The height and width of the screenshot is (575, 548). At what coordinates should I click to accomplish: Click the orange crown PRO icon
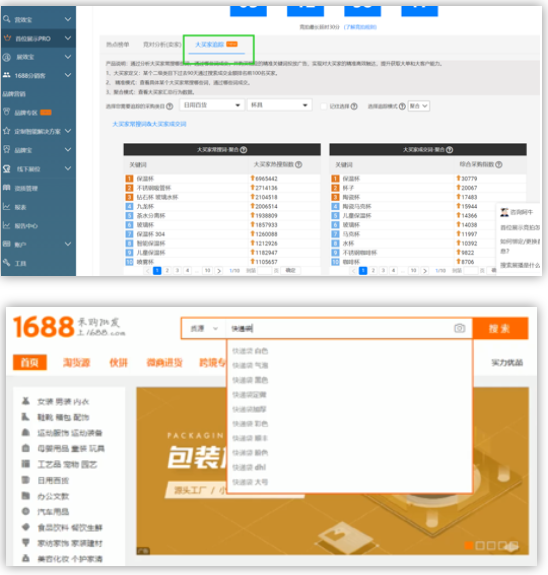[7, 38]
